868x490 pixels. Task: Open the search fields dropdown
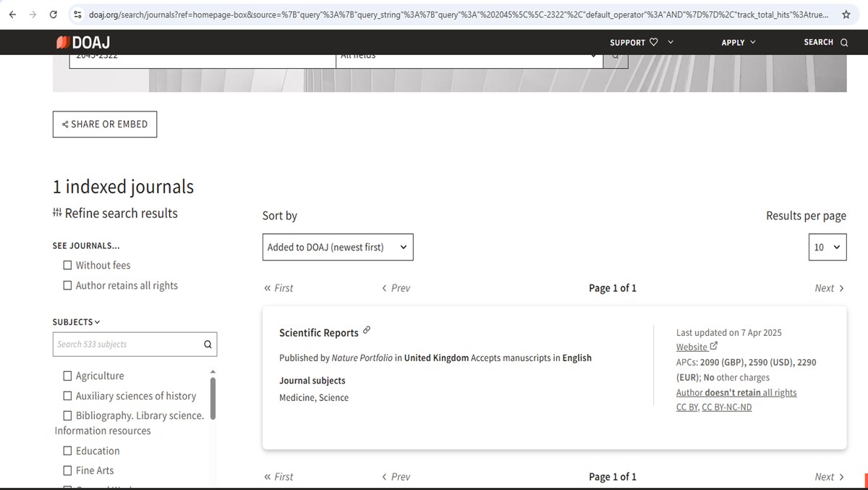[469, 56]
